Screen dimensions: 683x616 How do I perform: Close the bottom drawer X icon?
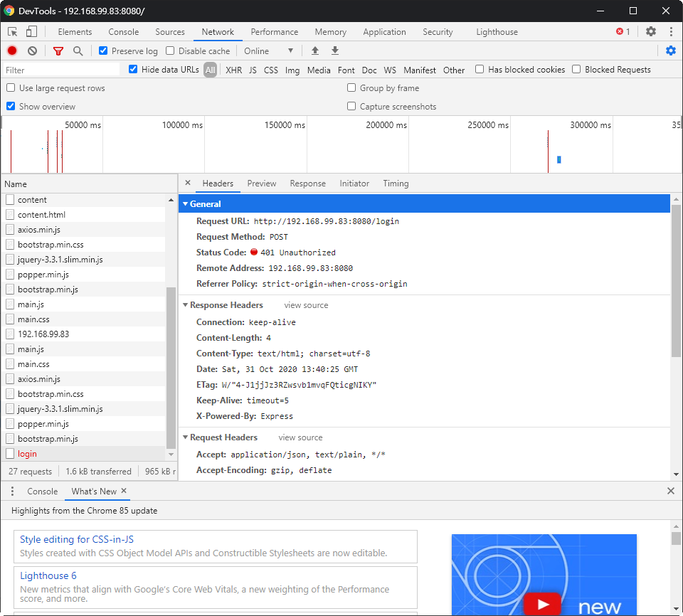671,491
